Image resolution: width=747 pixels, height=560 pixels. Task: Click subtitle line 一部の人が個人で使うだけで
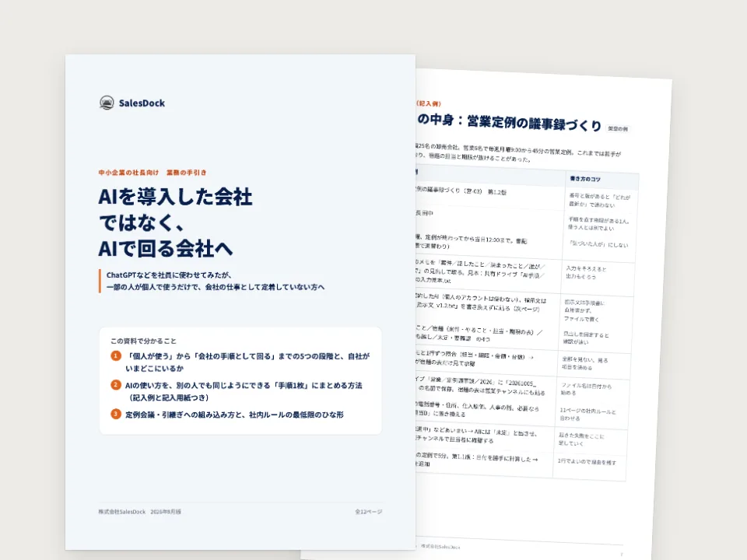coord(216,287)
